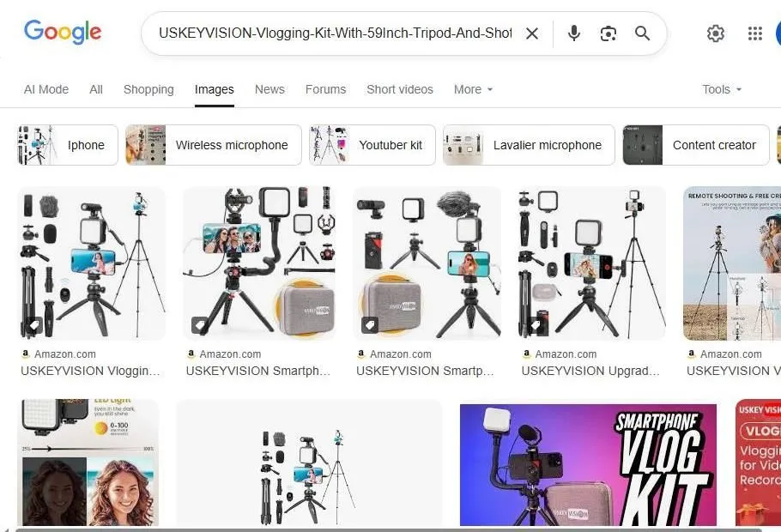Switch to the Shopping tab
The height and width of the screenshot is (532, 781).
148,89
